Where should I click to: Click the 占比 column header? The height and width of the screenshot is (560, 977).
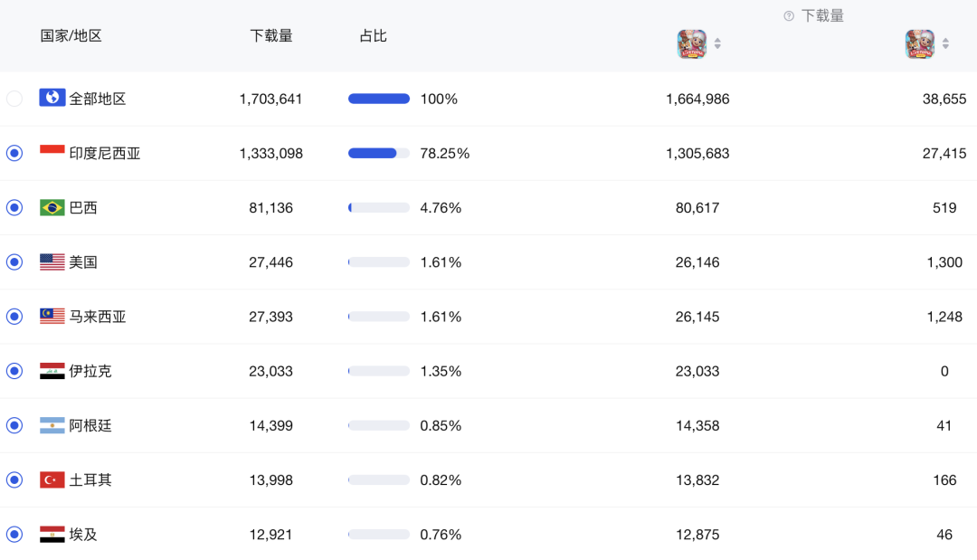point(373,36)
